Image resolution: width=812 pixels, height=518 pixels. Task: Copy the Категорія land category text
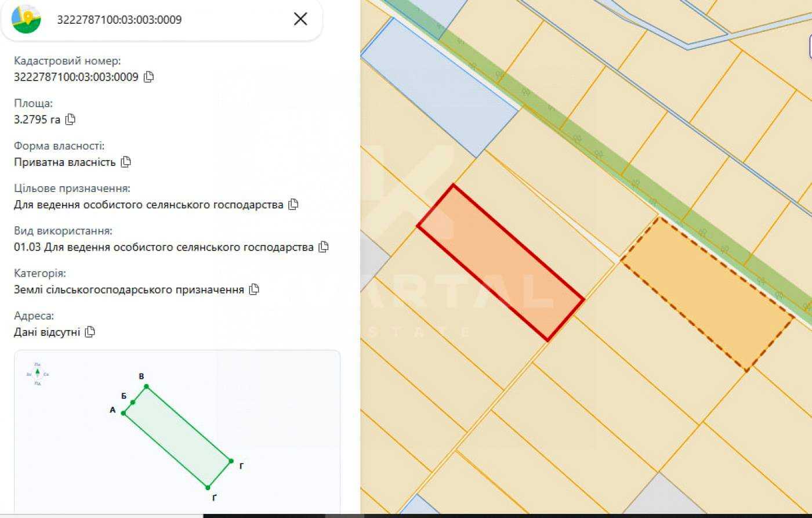coord(254,289)
